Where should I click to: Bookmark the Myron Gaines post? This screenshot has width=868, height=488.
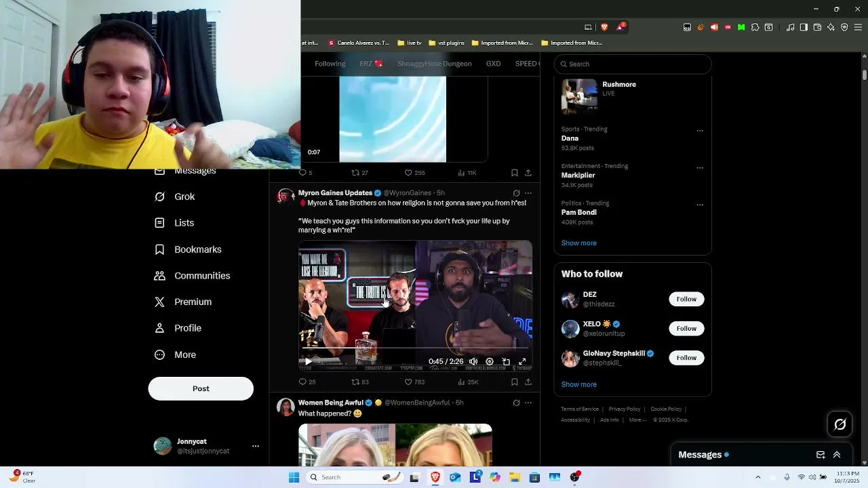[515, 382]
